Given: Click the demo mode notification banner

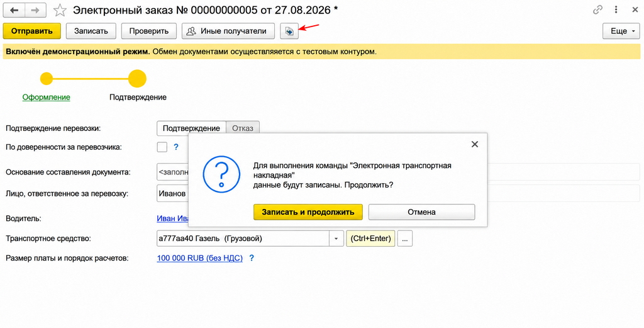Looking at the screenshot, I should click(x=321, y=52).
